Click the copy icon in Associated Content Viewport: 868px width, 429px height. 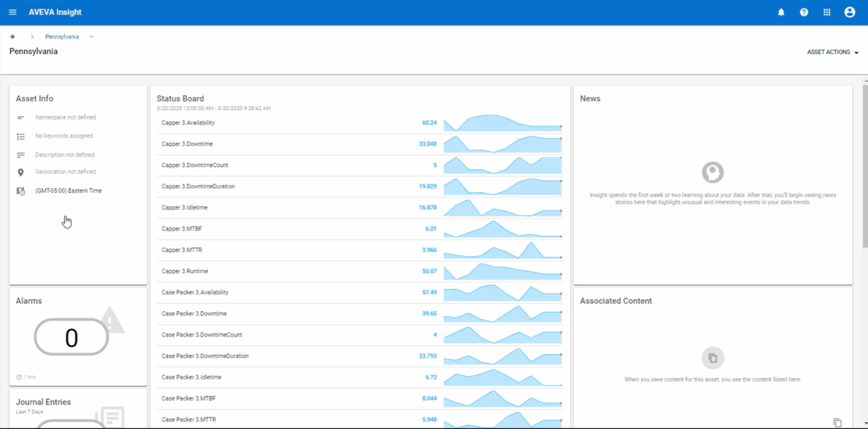(837, 422)
